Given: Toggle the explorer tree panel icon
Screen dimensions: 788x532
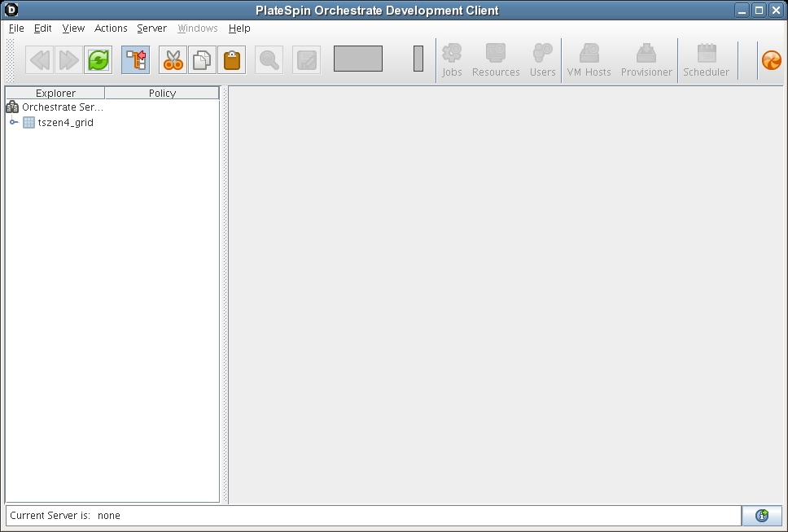Looking at the screenshot, I should click(136, 60).
